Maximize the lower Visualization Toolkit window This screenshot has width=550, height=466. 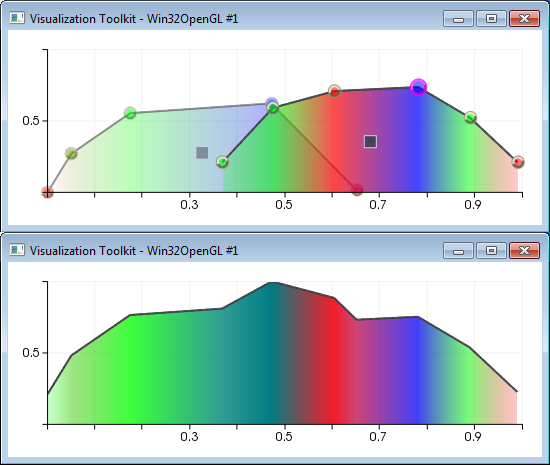click(x=491, y=251)
